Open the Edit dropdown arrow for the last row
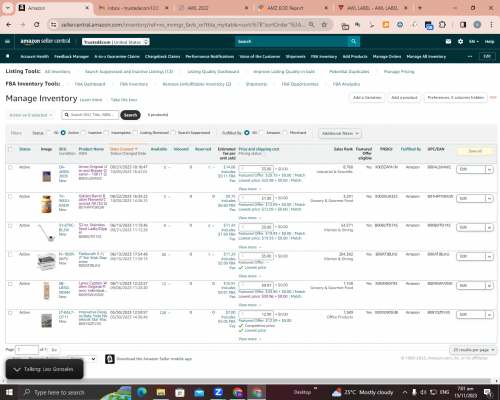This screenshot has width=500, height=400. click(x=489, y=315)
